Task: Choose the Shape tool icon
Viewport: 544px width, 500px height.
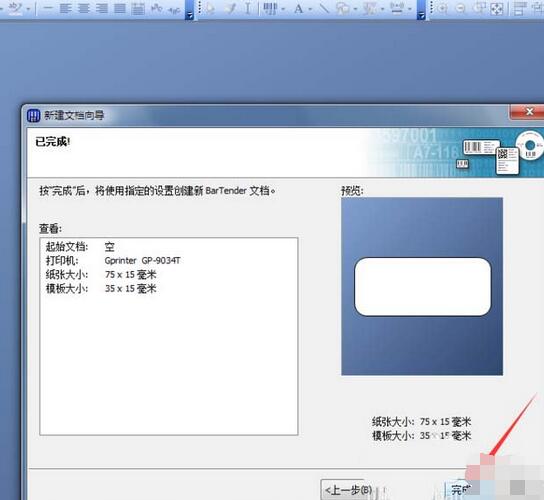Action: (343, 8)
